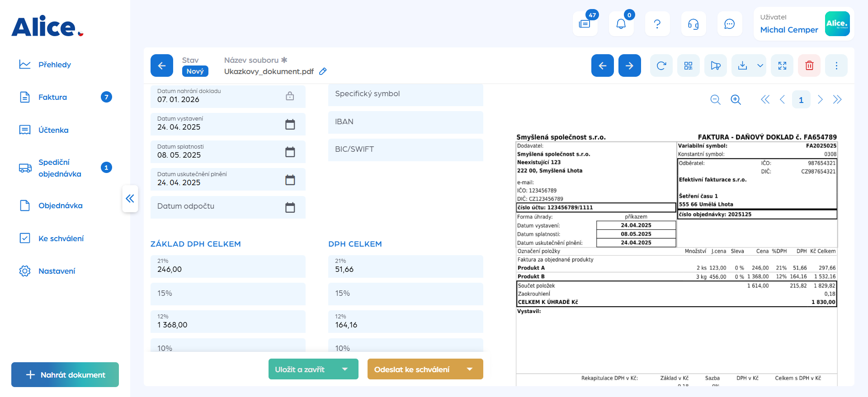The width and height of the screenshot is (868, 397).
Task: Delete document with trash icon
Action: tap(810, 65)
